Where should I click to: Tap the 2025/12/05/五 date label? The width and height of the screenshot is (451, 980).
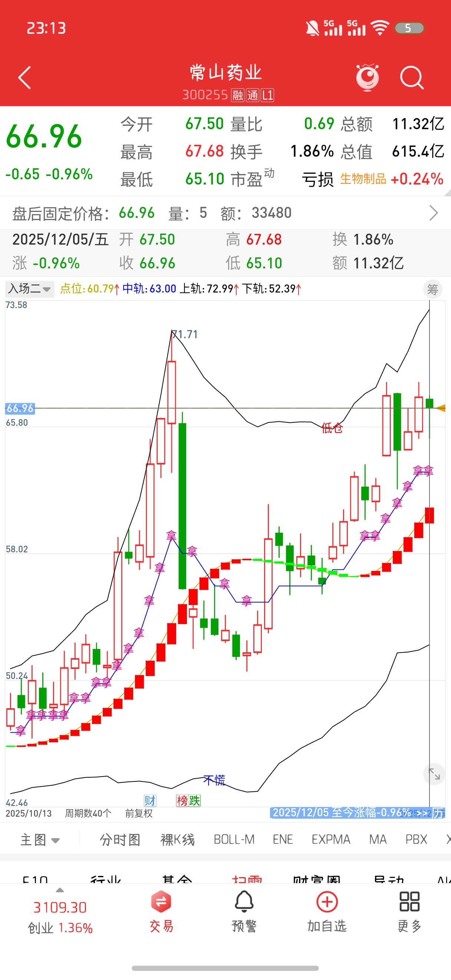pos(61,240)
